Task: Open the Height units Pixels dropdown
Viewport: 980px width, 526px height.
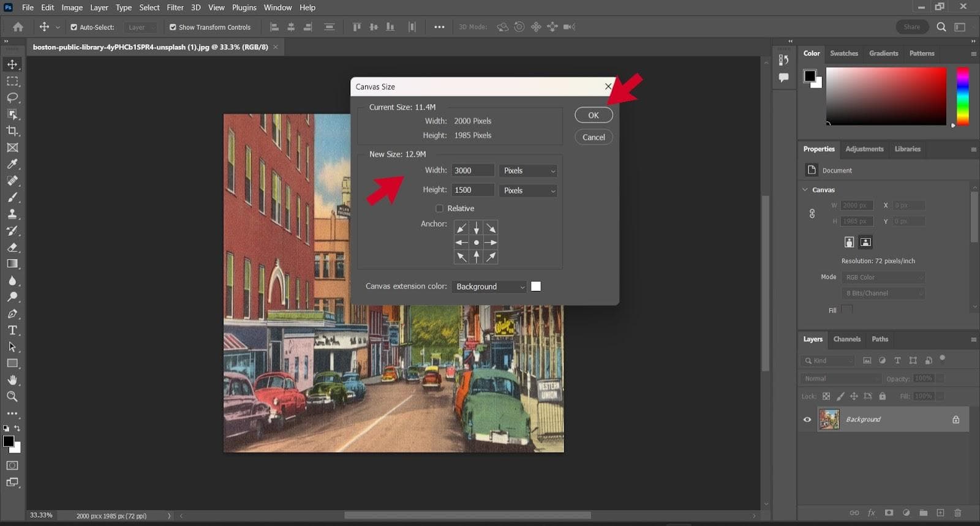Action: coord(529,190)
